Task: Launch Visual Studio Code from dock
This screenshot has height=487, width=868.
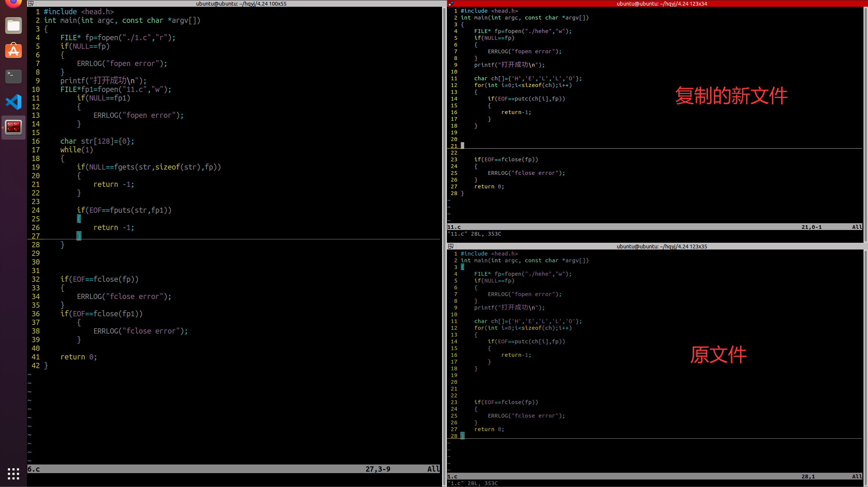Action: pyautogui.click(x=13, y=102)
